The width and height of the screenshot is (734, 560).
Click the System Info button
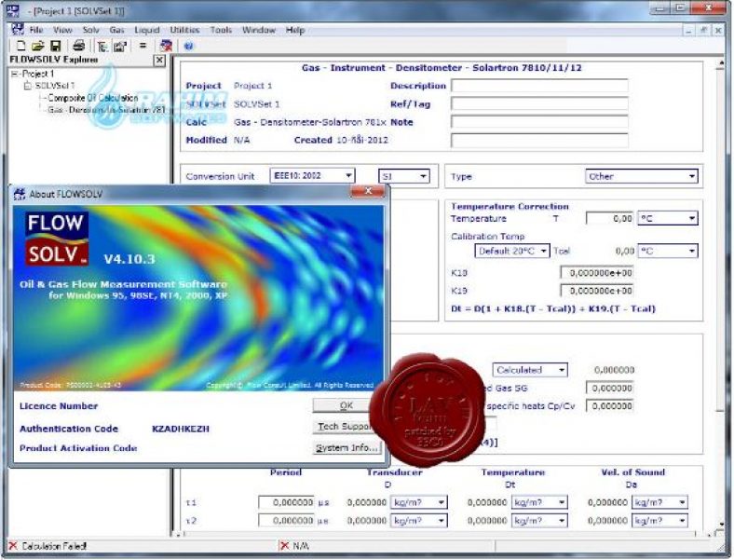tap(347, 448)
